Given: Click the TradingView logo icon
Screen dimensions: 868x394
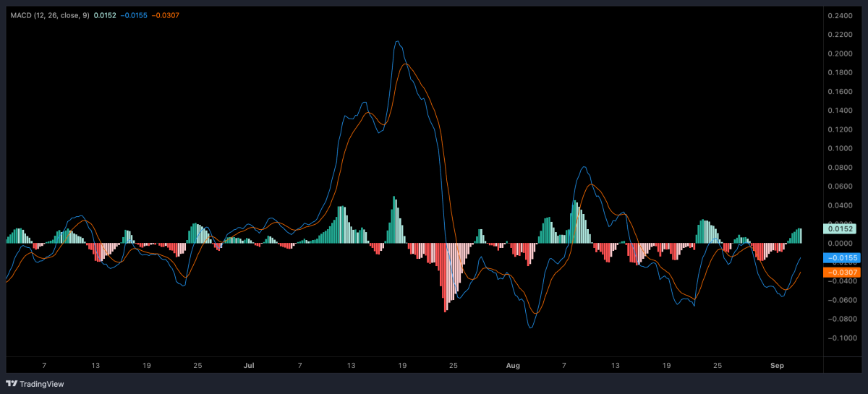Looking at the screenshot, I should tap(12, 382).
